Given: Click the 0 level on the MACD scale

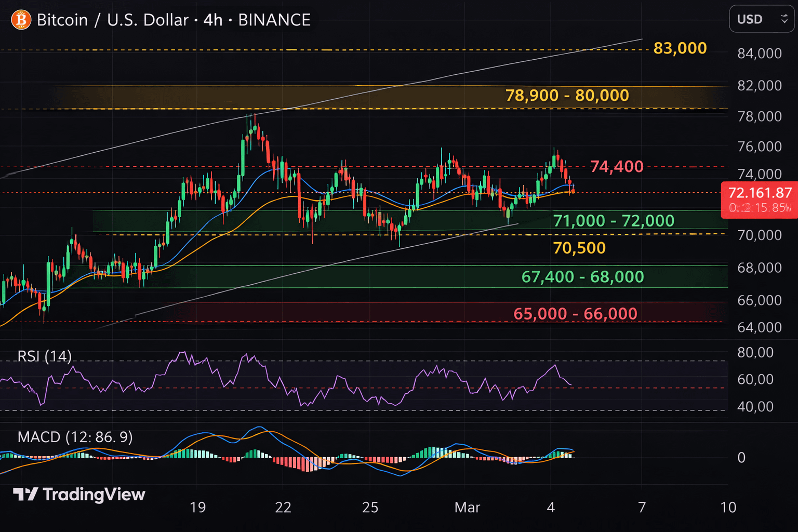Looking at the screenshot, I should tap(741, 457).
